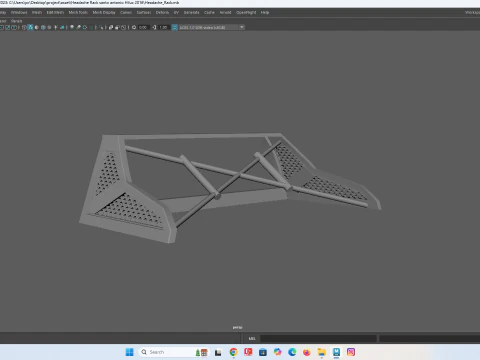Open Instagram from the taskbar
480x360 pixels.
point(351,352)
